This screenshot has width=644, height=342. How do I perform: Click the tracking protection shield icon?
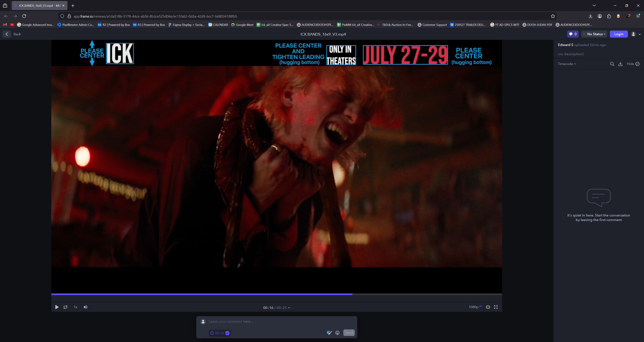pyautogui.click(x=62, y=16)
